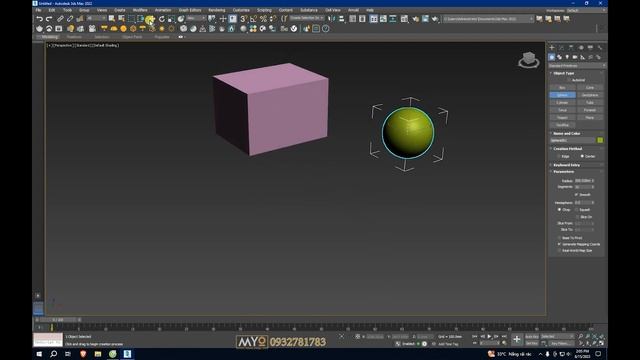
Task: Open the selection filter dropdown
Action: (x=95, y=18)
